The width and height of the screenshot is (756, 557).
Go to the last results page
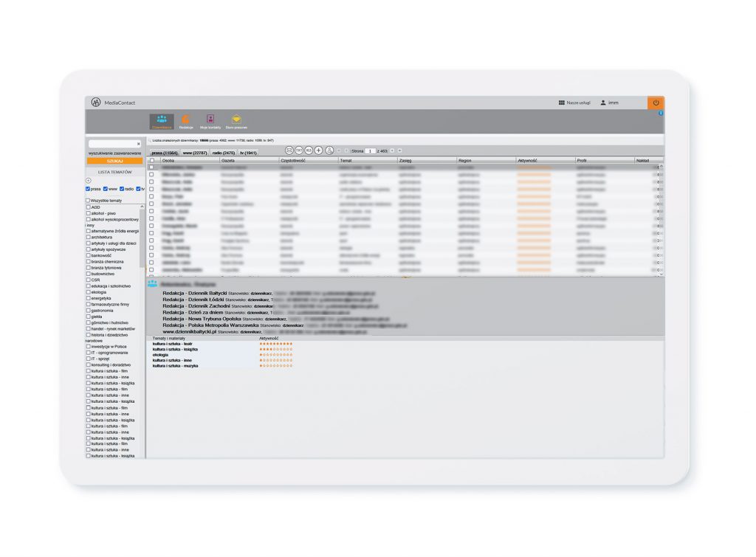[399, 151]
